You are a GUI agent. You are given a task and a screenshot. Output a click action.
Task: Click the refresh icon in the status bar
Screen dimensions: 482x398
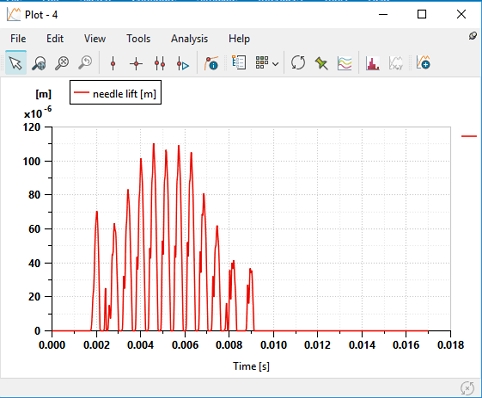[x=467, y=388]
